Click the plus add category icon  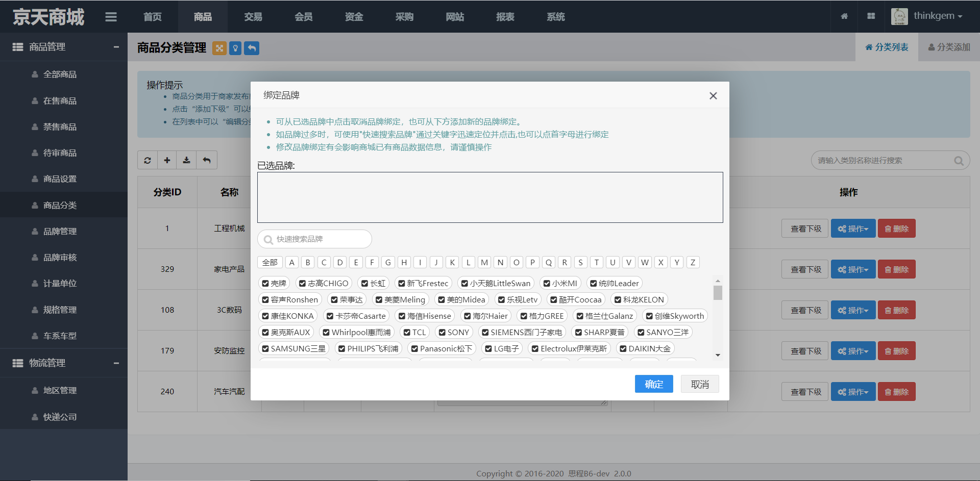[167, 160]
